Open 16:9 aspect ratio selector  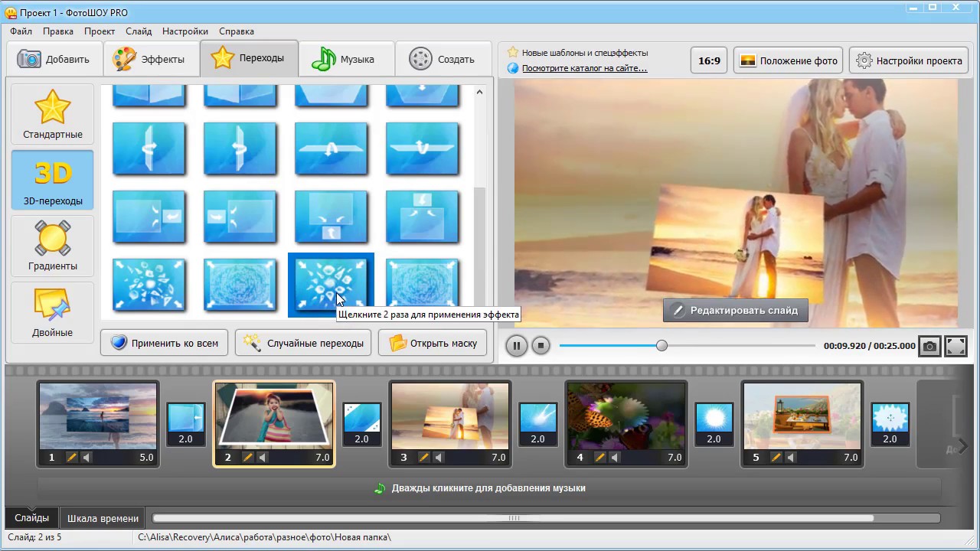(x=710, y=60)
